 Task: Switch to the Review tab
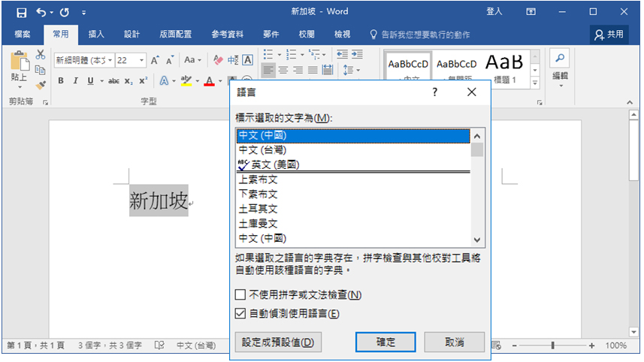[307, 34]
